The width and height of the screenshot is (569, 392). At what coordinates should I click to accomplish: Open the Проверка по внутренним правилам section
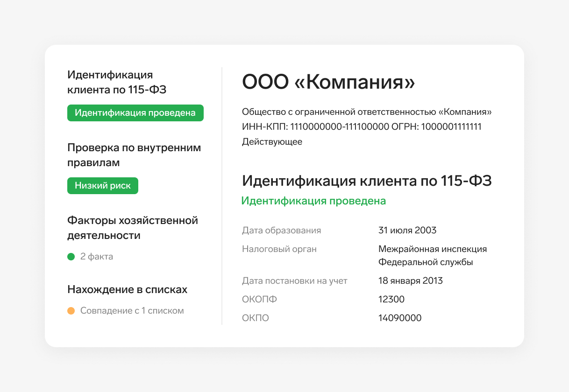[134, 155]
